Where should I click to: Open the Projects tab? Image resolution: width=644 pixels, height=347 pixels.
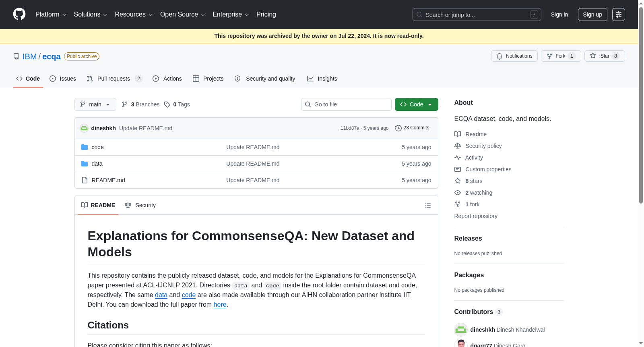point(208,79)
